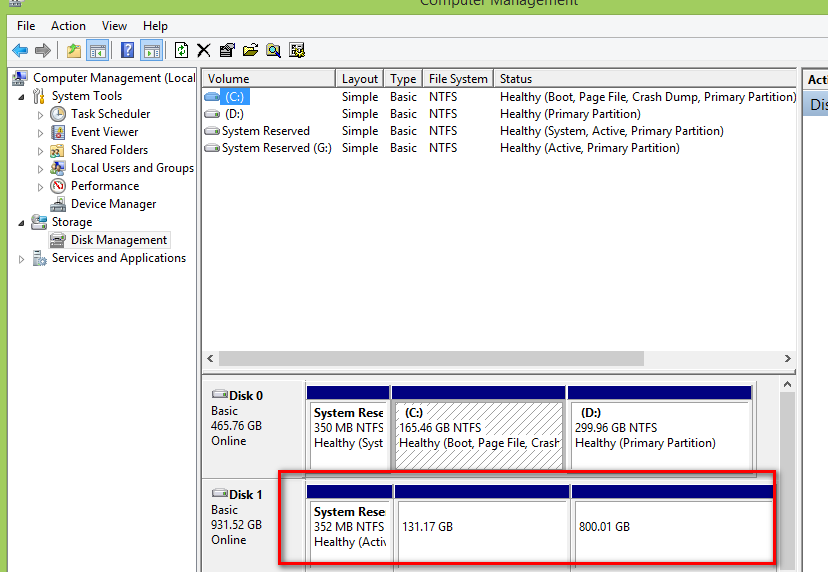This screenshot has width=828, height=572.
Task: Click the Back arrow toolbar icon
Action: [20, 51]
